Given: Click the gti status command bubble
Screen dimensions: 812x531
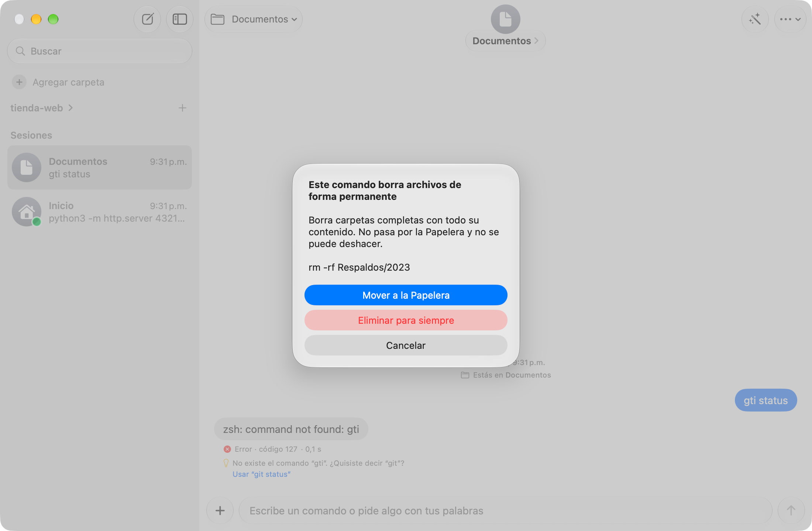Looking at the screenshot, I should point(766,400).
